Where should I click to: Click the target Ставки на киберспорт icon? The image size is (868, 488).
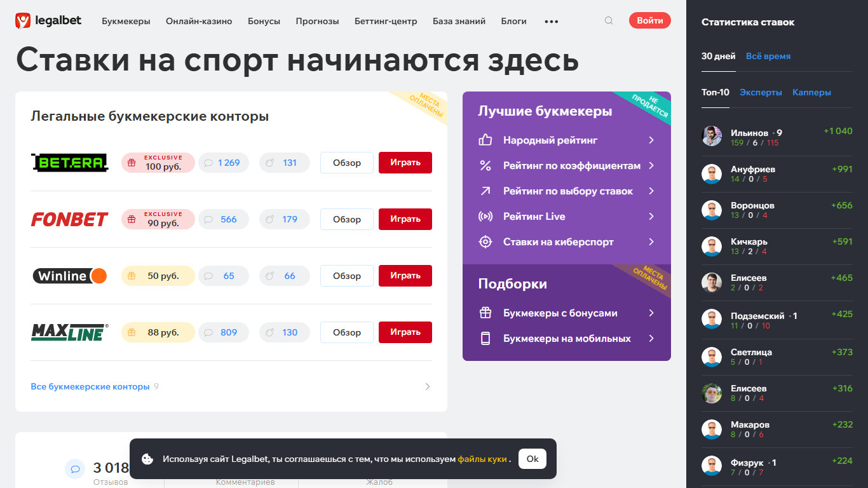485,241
